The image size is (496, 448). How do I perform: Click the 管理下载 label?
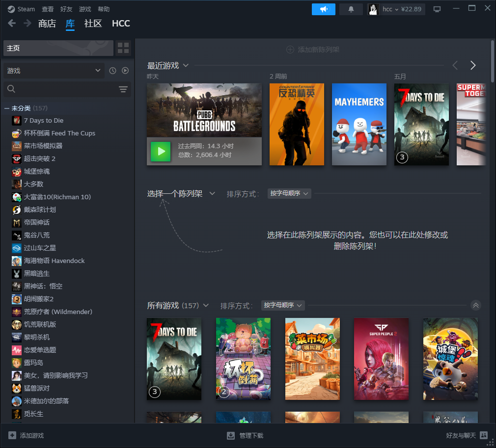251,435
